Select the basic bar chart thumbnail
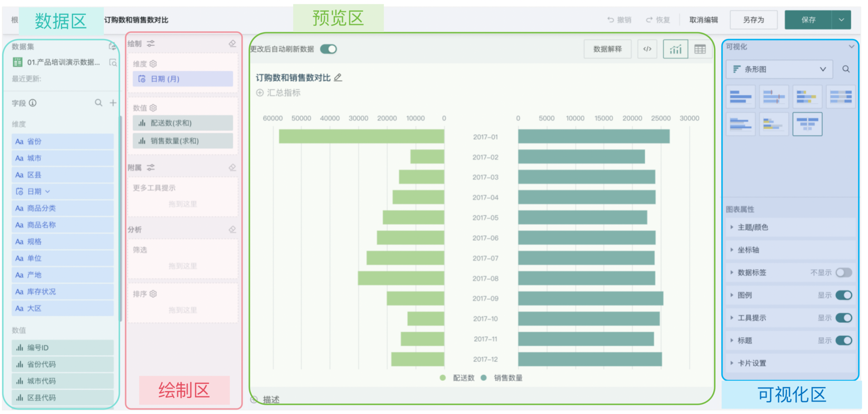This screenshot has height=414, width=868. coord(741,97)
